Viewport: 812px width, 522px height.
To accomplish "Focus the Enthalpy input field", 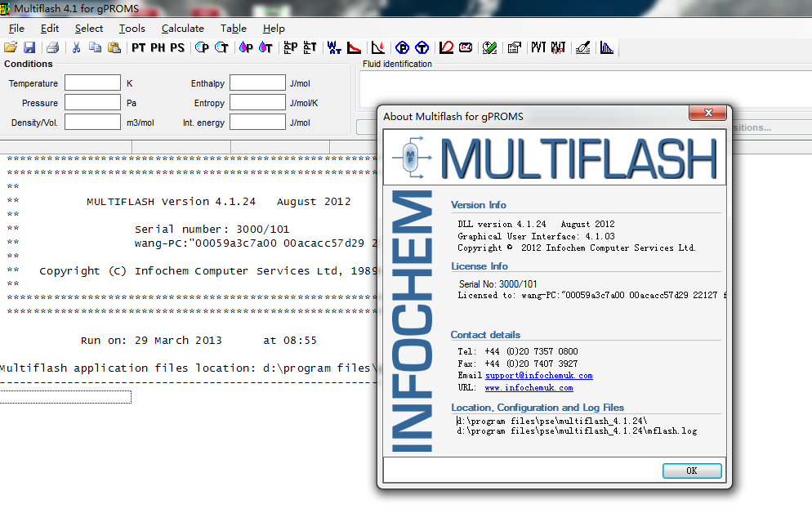I will (x=257, y=83).
